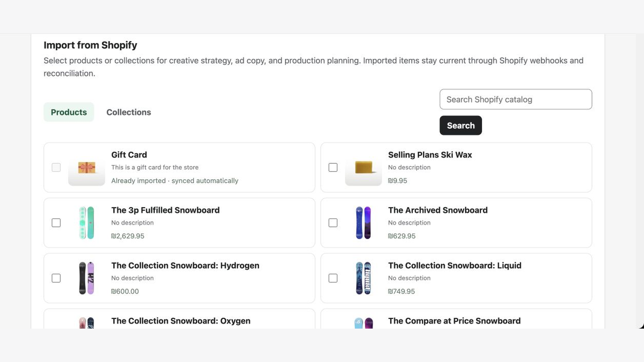Select the ₪629.95 price text
This screenshot has height=362, width=644.
402,236
